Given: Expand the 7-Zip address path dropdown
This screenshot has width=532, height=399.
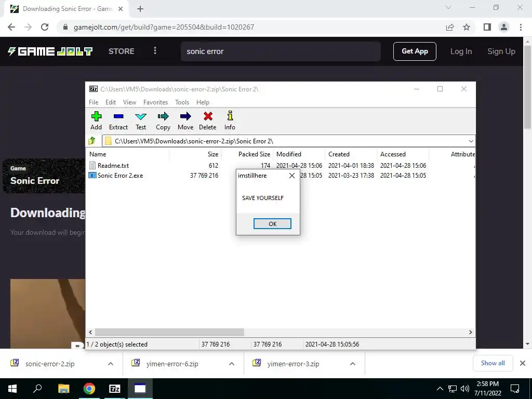Looking at the screenshot, I should pos(471,141).
